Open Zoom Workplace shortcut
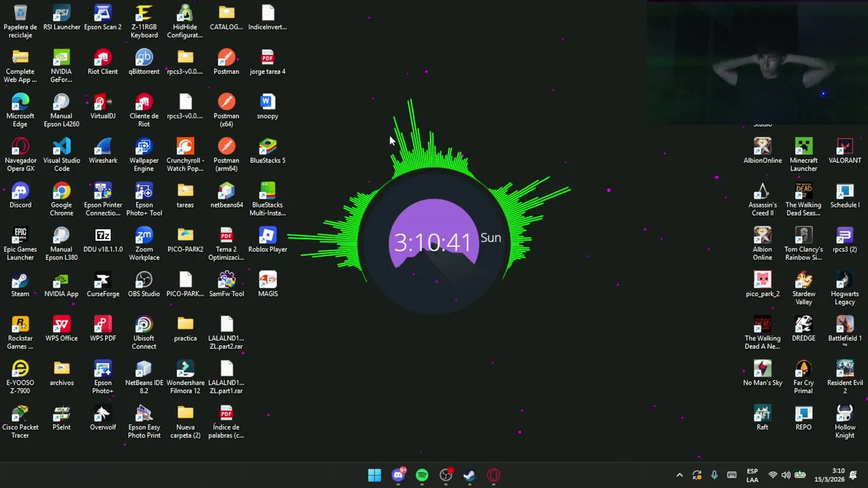Screen dimensions: 868x488 tap(144, 244)
